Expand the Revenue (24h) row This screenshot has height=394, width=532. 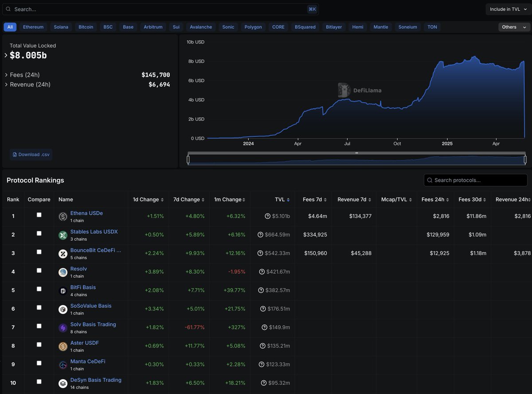pos(6,85)
